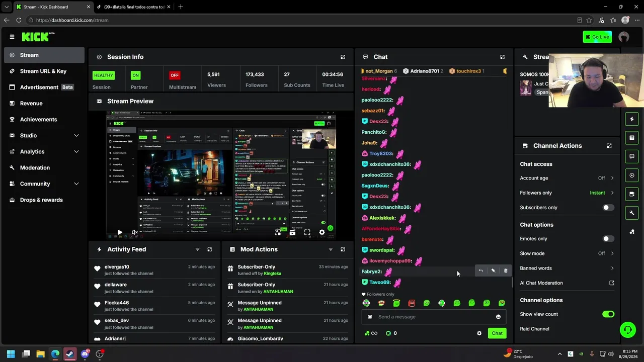Expand the Channel Actions panel to fullscreen
This screenshot has height=362, width=644.
tap(609, 146)
